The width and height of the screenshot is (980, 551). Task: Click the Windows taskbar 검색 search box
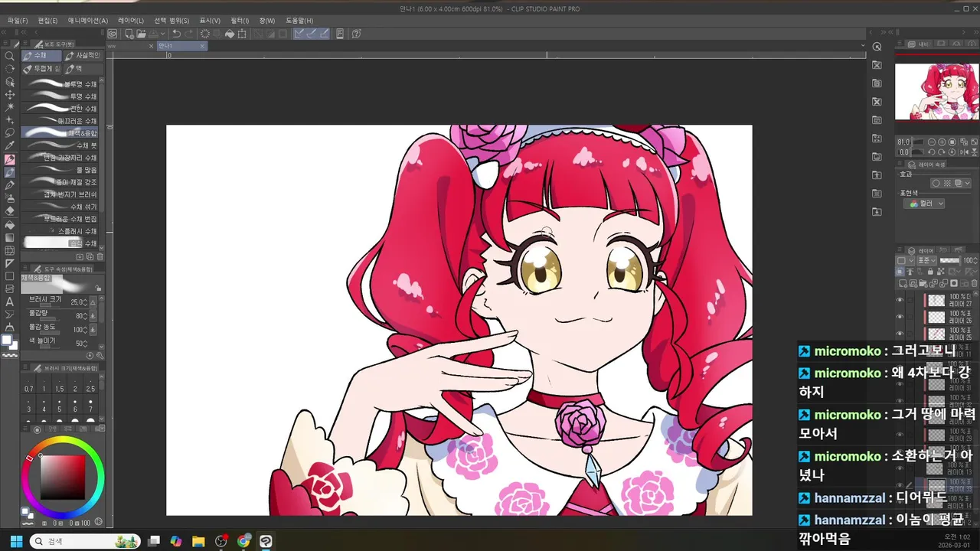tap(84, 541)
